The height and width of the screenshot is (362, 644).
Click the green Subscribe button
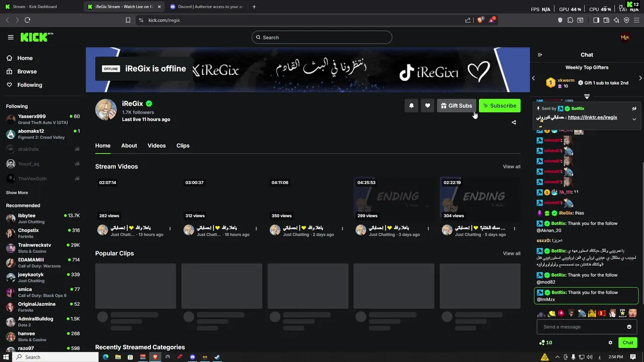pyautogui.click(x=500, y=106)
